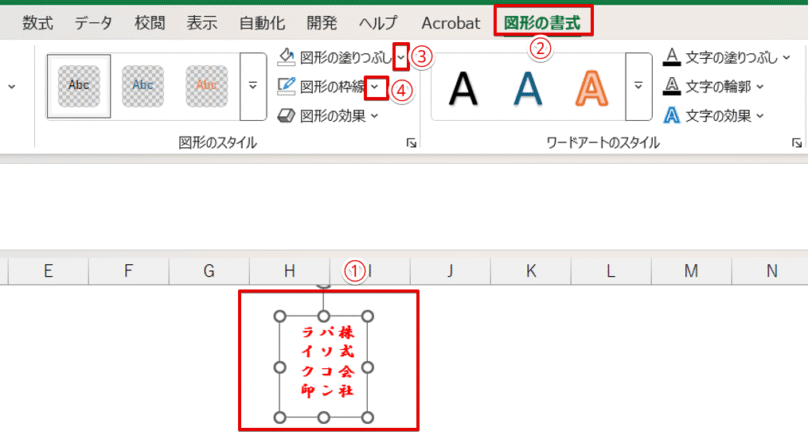The width and height of the screenshot is (812, 439).
Task: Select column L header
Action: [x=611, y=271]
